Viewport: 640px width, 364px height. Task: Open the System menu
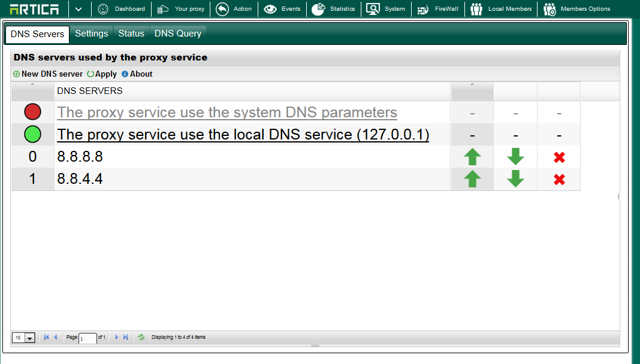[386, 9]
